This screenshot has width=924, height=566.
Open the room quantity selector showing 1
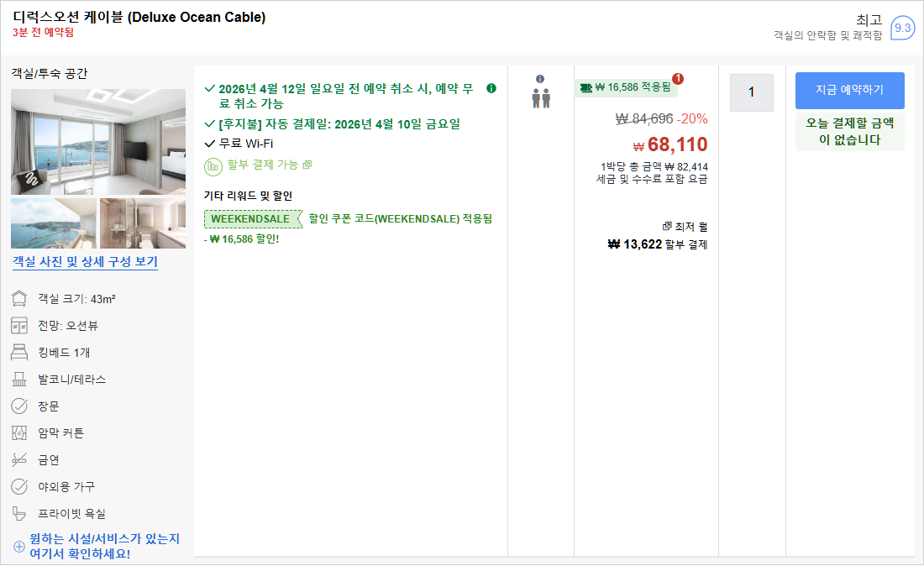pyautogui.click(x=751, y=92)
